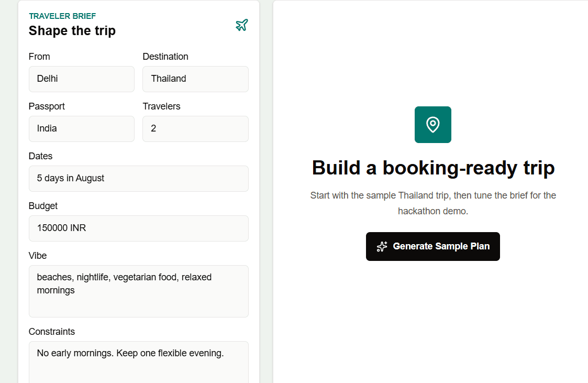Click the 'TRAVELER BRIEF' label text
This screenshot has width=588, height=383.
[x=62, y=16]
